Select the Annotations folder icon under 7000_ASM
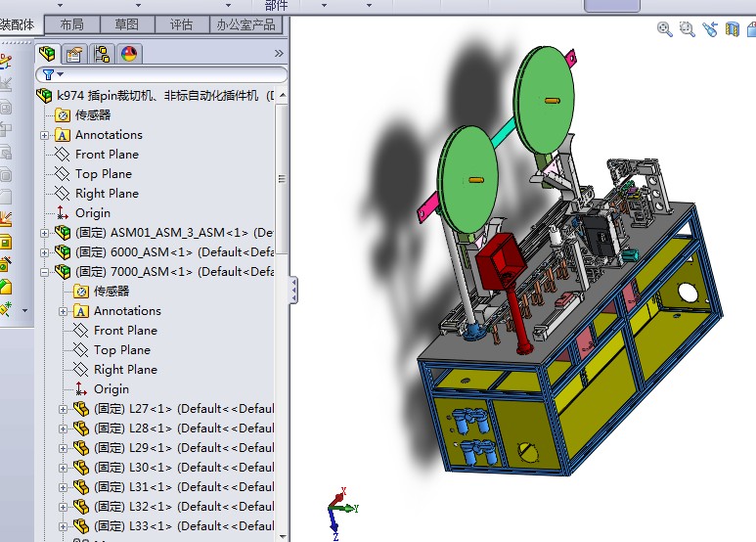The height and width of the screenshot is (542, 756). coord(81,311)
